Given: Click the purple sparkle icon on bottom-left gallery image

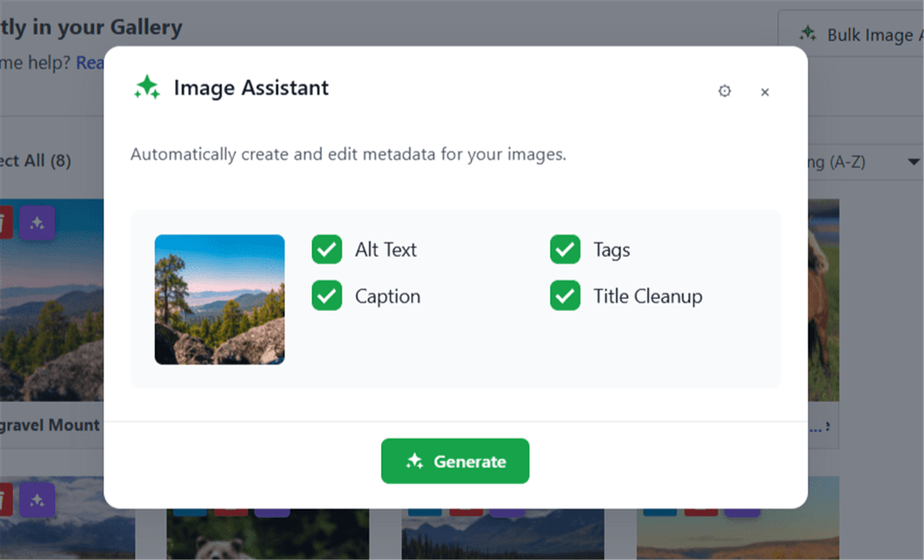Looking at the screenshot, I should click(x=37, y=500).
